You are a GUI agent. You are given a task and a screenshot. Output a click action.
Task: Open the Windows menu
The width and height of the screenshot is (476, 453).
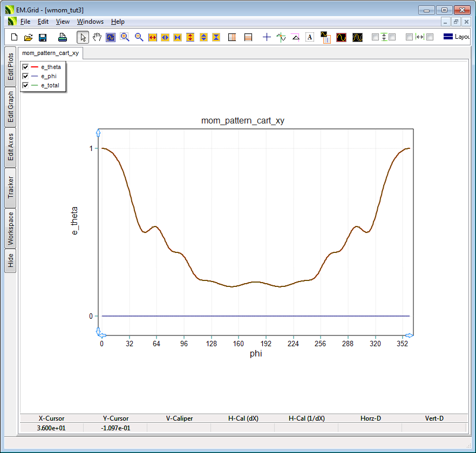click(x=90, y=22)
